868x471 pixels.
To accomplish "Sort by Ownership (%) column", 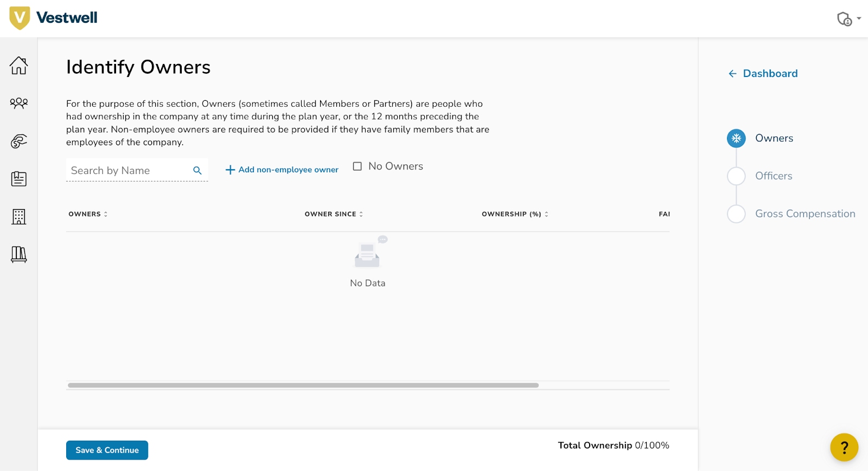I will click(515, 214).
